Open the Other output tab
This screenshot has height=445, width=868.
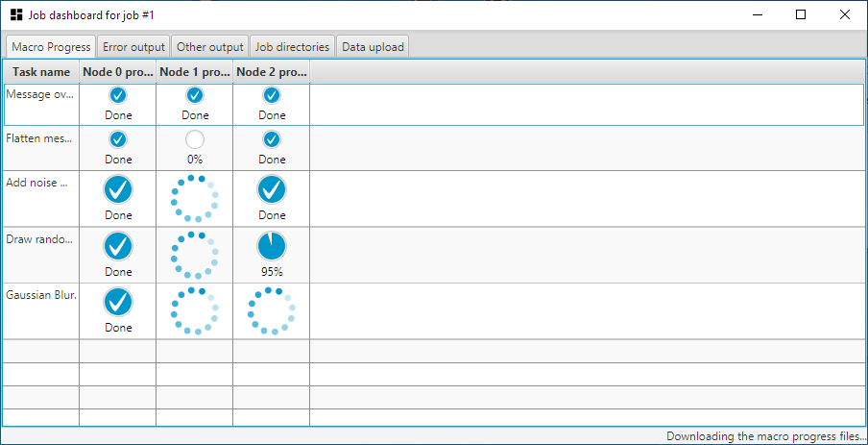(x=210, y=47)
